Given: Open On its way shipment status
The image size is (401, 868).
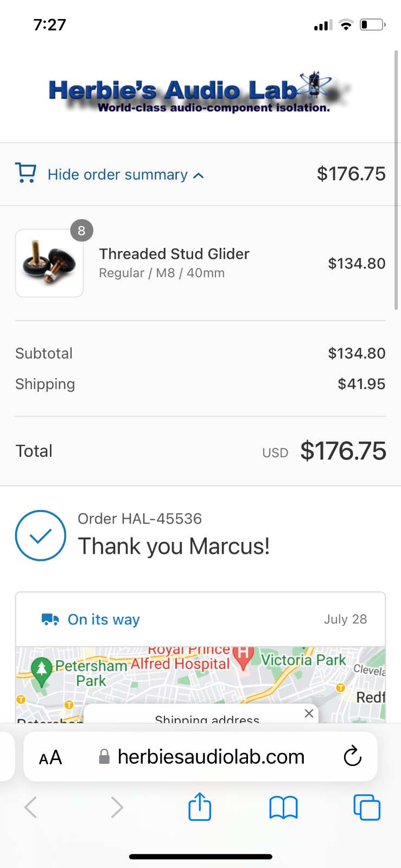Looking at the screenshot, I should (x=104, y=619).
